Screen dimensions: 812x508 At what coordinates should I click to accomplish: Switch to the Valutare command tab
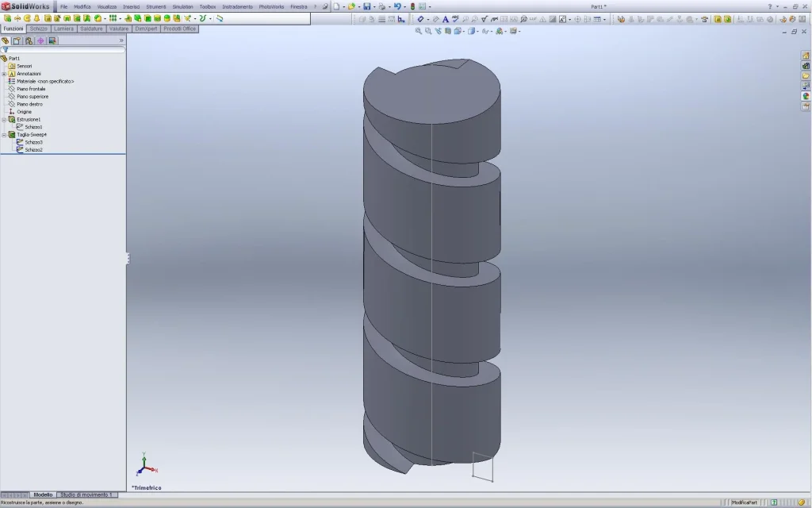point(119,29)
